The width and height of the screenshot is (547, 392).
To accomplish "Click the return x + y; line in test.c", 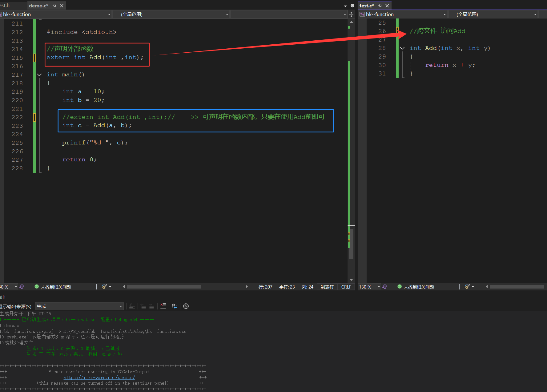I will 450,65.
